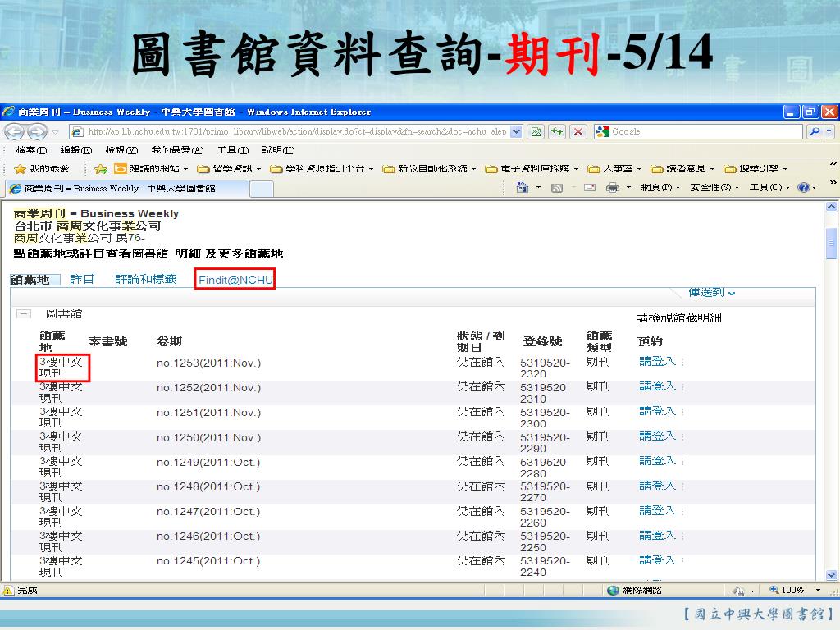Screen dimensions: 840x630
Task: Expand the 傳送到 dropdown
Action: tap(711, 293)
